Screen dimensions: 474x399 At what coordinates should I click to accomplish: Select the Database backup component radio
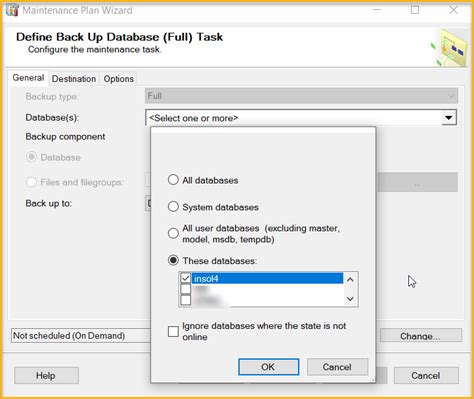[31, 157]
